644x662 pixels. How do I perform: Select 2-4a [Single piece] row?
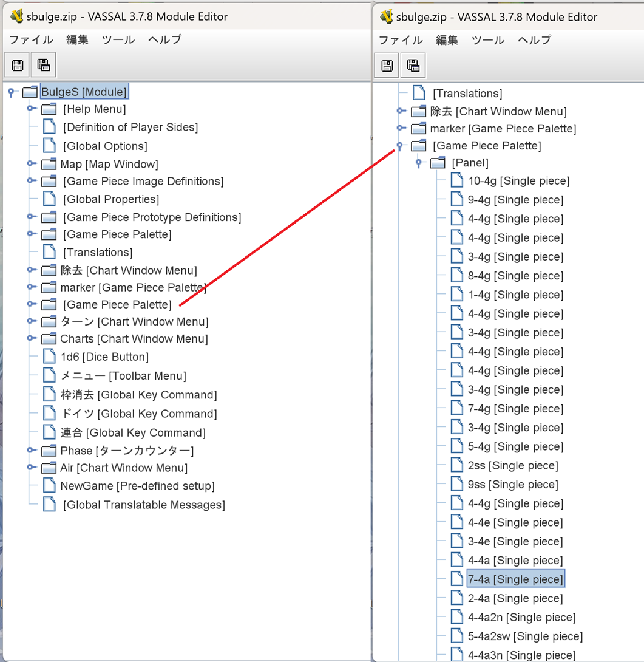tap(515, 599)
